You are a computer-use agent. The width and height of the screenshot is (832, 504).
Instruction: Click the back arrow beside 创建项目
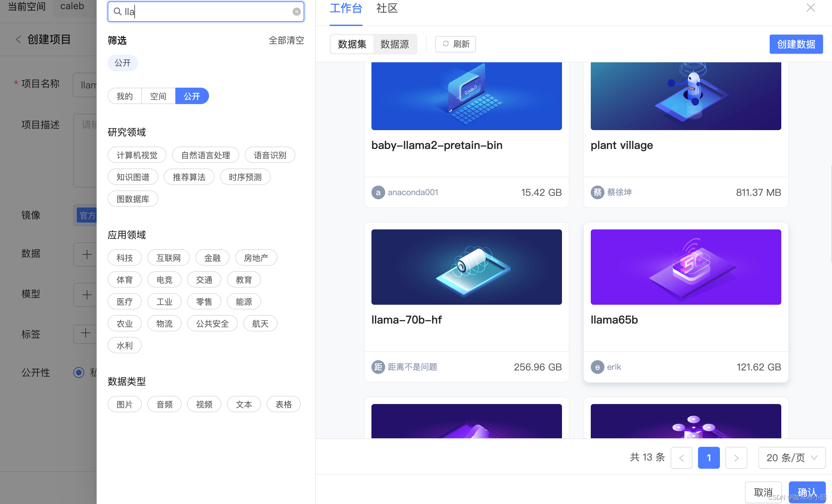pyautogui.click(x=19, y=39)
